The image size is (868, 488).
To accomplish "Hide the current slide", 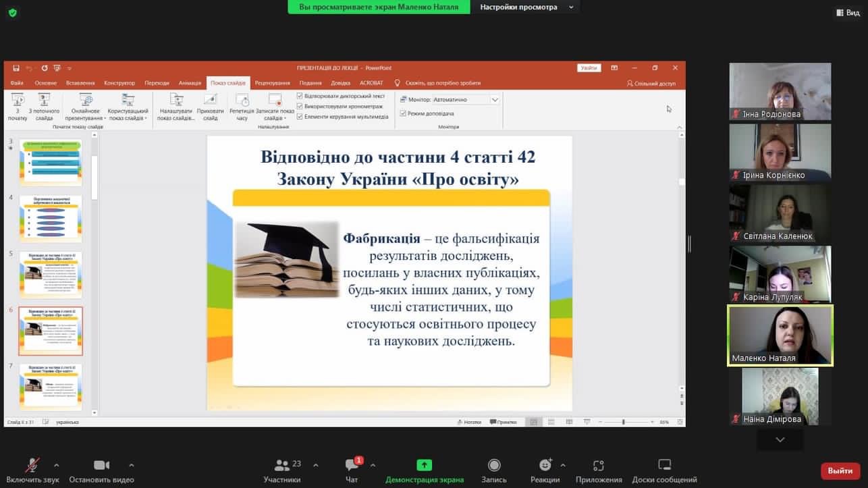I will pos(211,107).
